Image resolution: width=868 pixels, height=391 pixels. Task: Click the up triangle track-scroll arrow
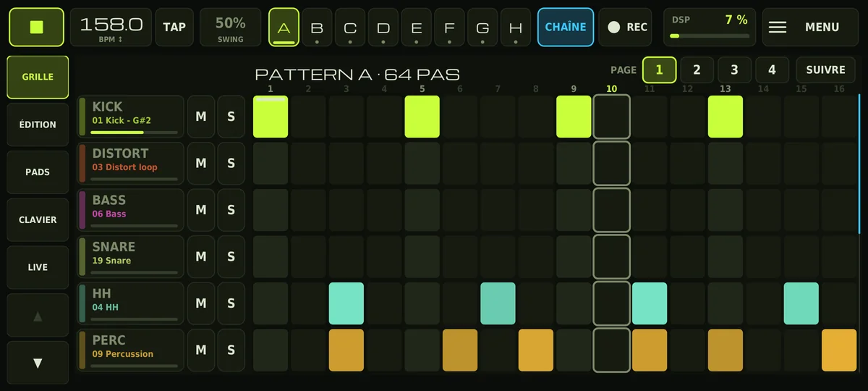point(38,316)
